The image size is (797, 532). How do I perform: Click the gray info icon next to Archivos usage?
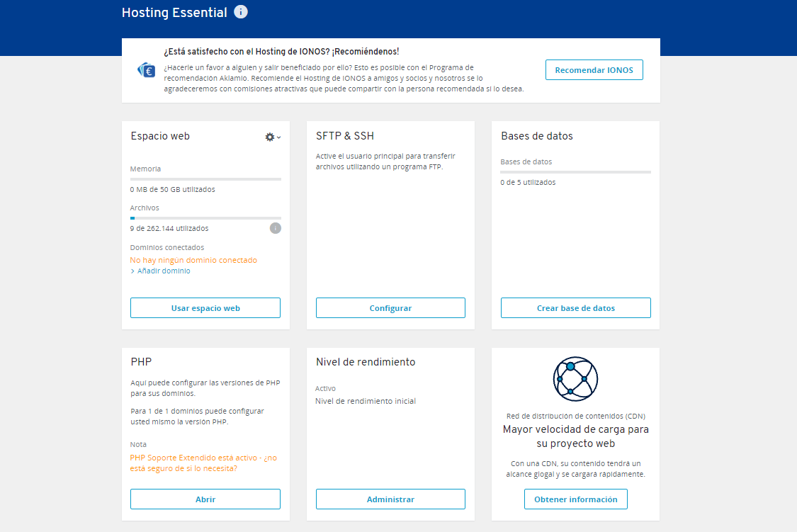[275, 228]
